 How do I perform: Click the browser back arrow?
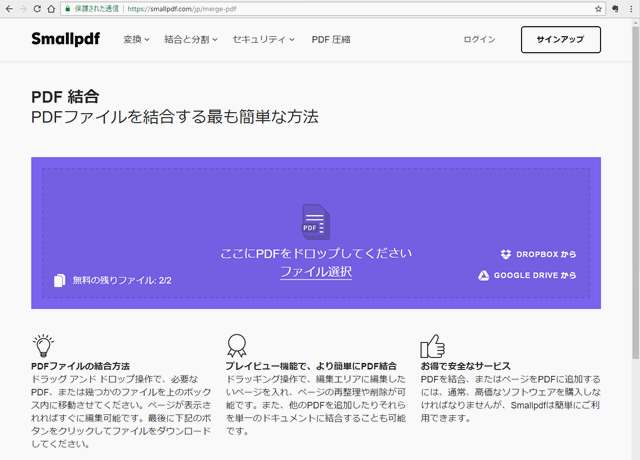[x=9, y=9]
